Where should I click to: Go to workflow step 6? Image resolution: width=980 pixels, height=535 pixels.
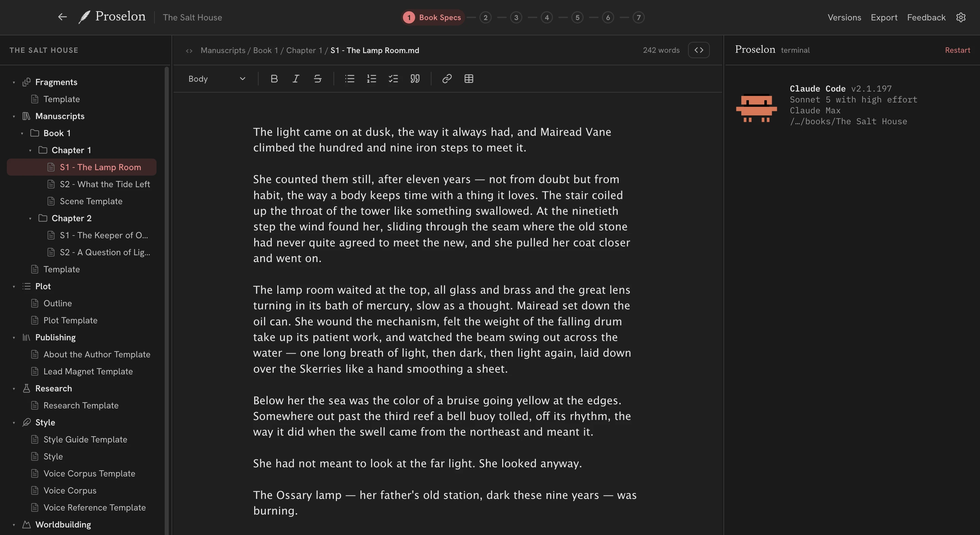(608, 17)
